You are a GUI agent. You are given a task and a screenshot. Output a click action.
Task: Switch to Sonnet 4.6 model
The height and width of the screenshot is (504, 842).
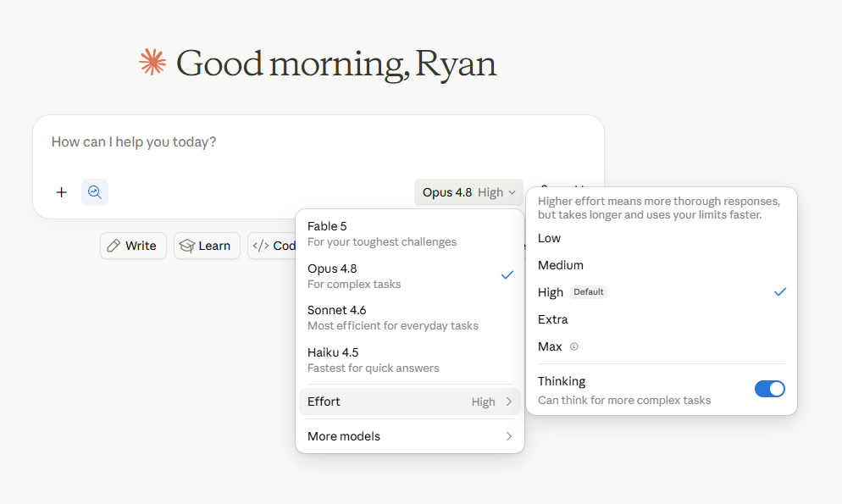point(410,318)
